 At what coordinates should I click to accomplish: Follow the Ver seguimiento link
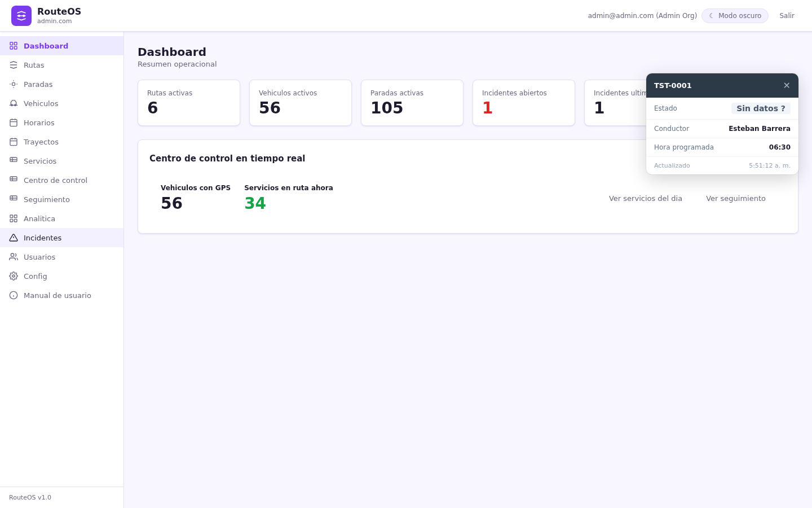tap(736, 199)
